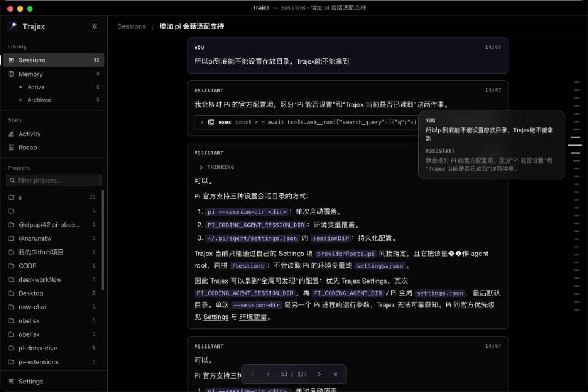Image resolution: width=588 pixels, height=392 pixels.
Task: Open the pi-extensions project
Action: [x=51, y=362]
